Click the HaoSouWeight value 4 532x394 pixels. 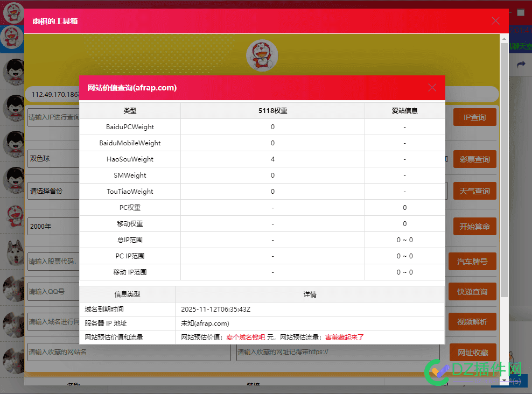273,159
